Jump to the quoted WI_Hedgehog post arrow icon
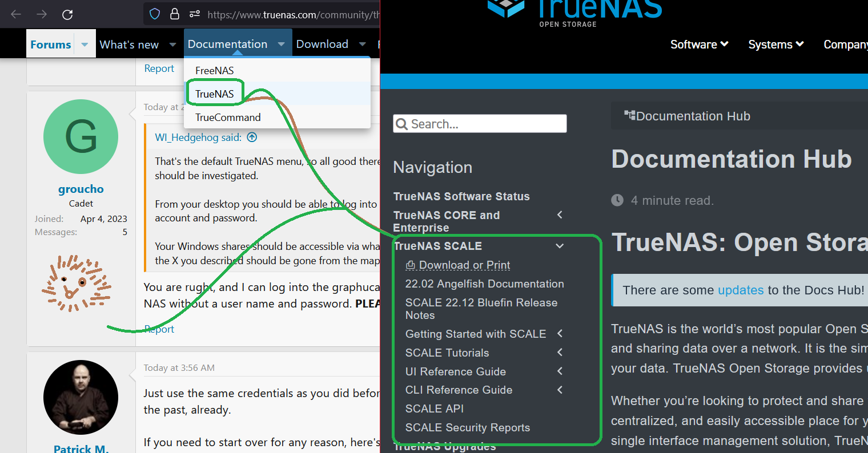868x453 pixels. (x=252, y=137)
